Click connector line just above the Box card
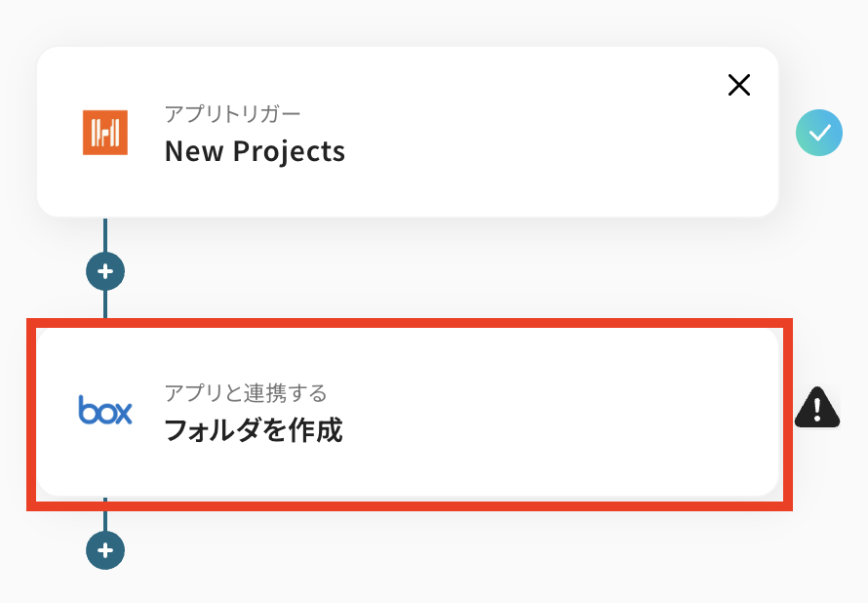868x603 pixels. pyautogui.click(x=105, y=304)
